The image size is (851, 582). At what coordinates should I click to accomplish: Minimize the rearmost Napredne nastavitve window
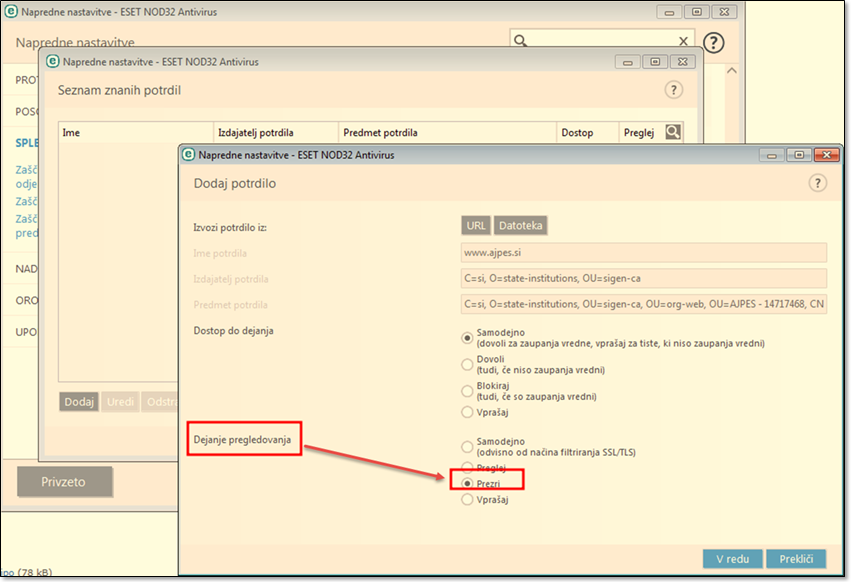669,12
